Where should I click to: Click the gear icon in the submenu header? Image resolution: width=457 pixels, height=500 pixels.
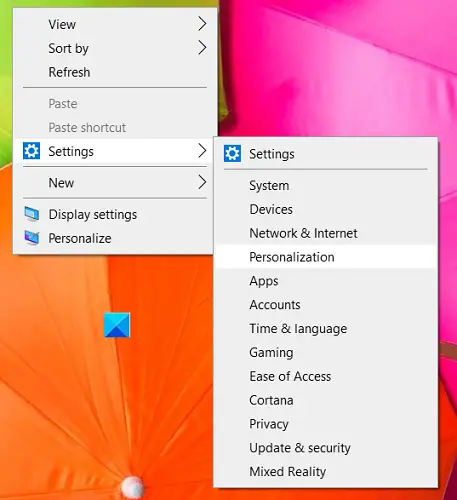(x=232, y=154)
